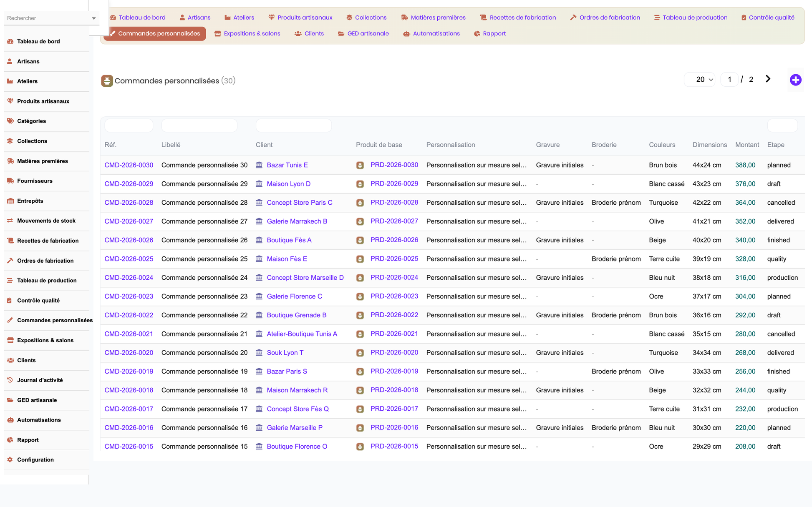Open Expositions & salons top tab

[247, 33]
